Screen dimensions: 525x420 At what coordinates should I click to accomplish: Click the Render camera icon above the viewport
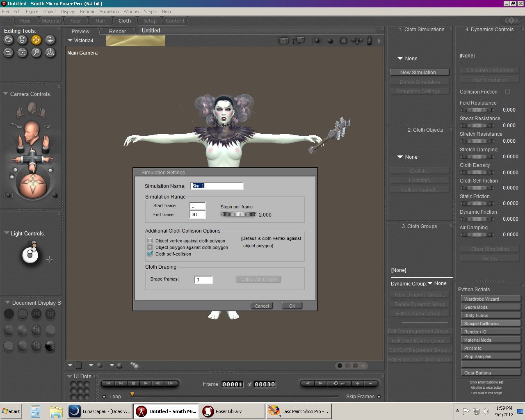pos(284,41)
